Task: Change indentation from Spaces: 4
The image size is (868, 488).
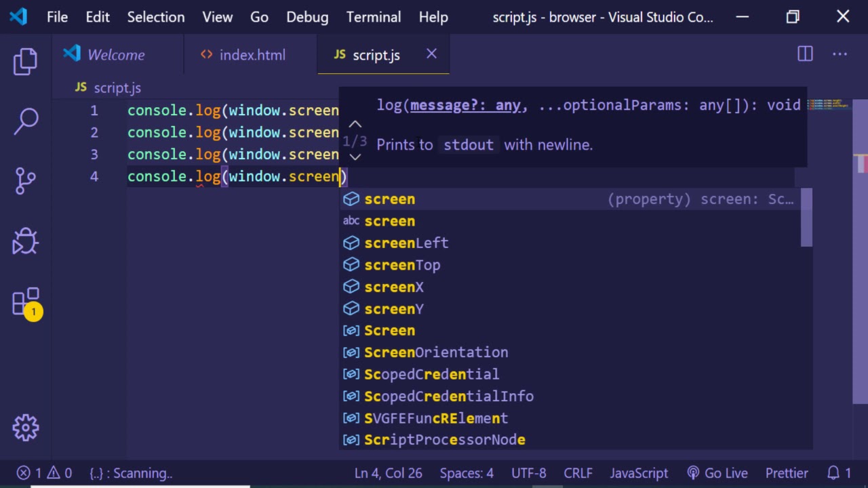Action: point(467,473)
